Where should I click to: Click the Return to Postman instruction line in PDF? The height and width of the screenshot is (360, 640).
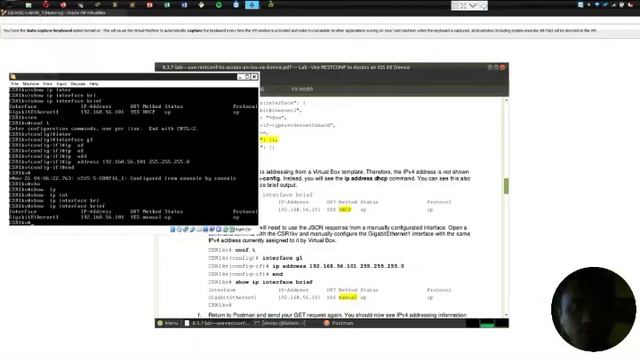(337, 315)
